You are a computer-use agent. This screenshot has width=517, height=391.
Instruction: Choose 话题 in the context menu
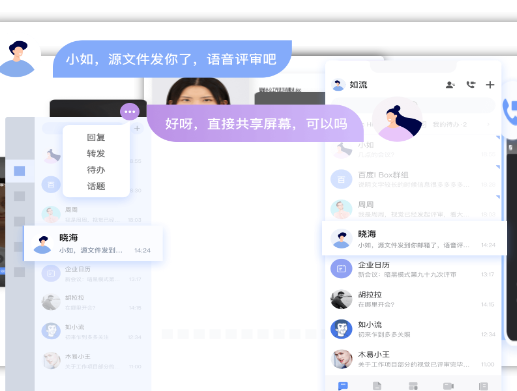click(96, 186)
